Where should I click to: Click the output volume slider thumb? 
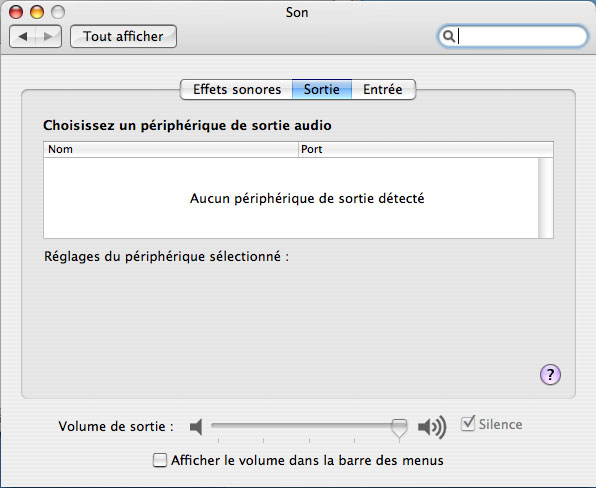tap(399, 428)
